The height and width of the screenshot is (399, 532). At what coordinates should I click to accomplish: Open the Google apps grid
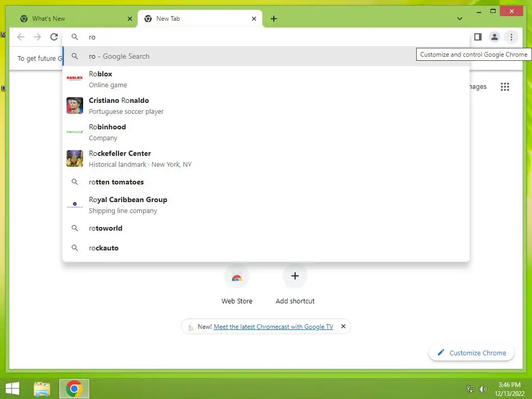[x=505, y=87]
